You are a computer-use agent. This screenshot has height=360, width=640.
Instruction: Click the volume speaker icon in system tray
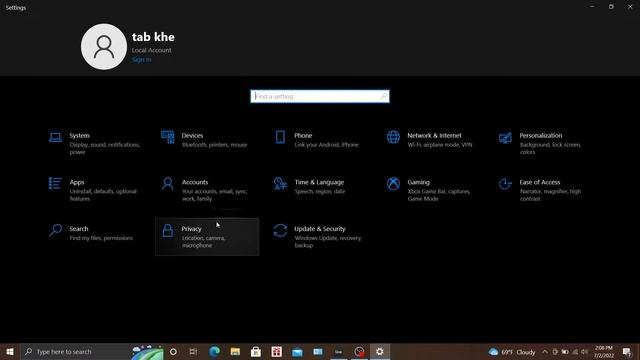point(584,351)
